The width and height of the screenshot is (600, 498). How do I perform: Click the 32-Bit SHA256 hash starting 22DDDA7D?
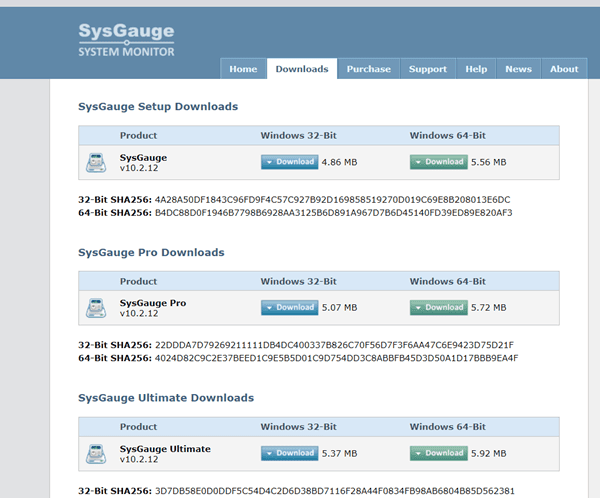[x=334, y=345]
